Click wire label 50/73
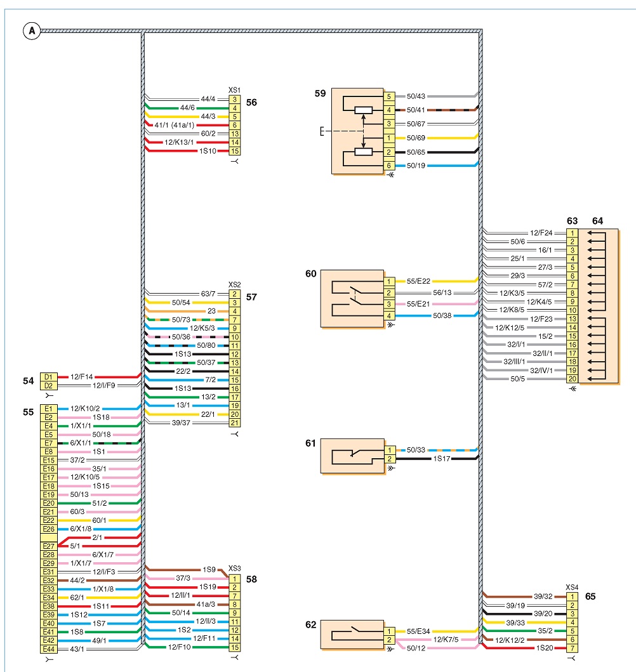This screenshot has width=636, height=672. coord(181,320)
